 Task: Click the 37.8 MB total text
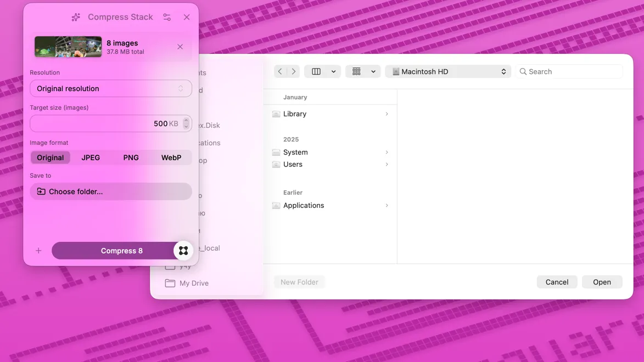[x=125, y=52]
